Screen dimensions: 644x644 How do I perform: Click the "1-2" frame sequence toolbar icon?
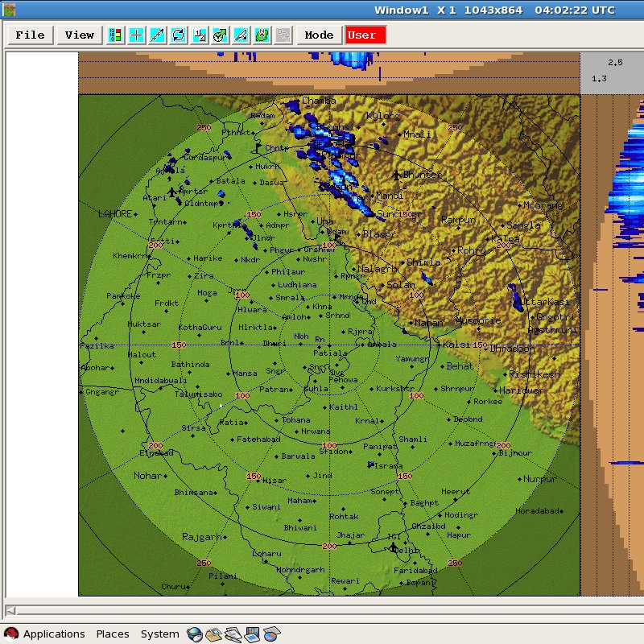pos(200,35)
